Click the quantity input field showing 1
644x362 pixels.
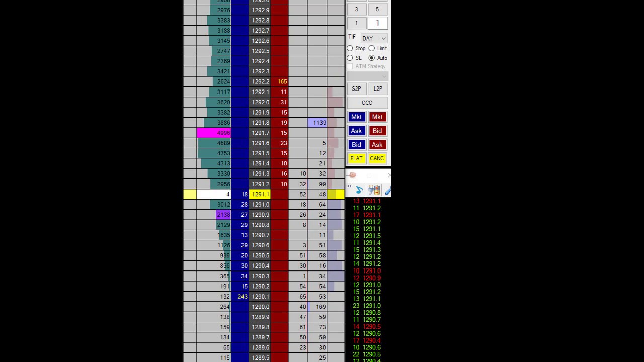pos(377,23)
